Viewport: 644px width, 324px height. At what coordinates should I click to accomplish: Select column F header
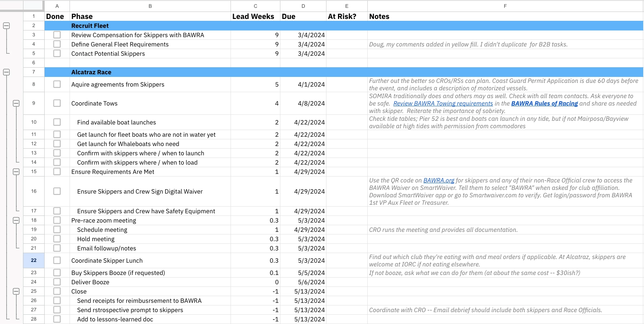pos(505,6)
